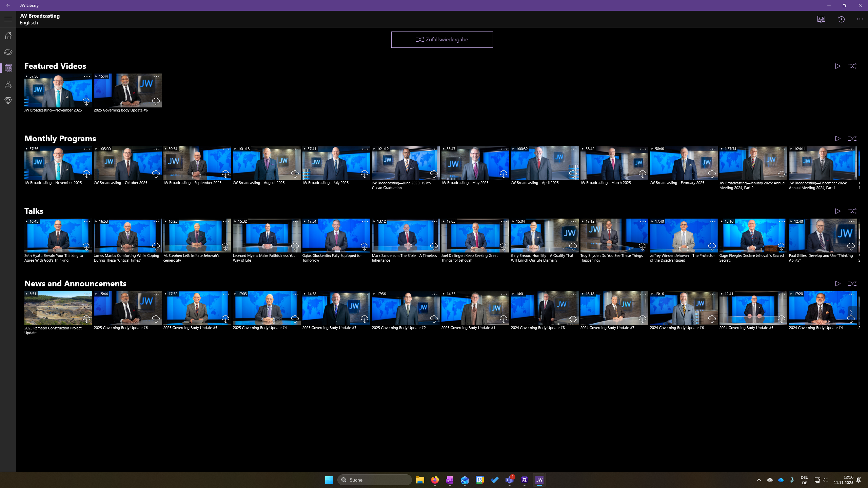Open the top-right three-dots overflow menu

pyautogui.click(x=860, y=19)
